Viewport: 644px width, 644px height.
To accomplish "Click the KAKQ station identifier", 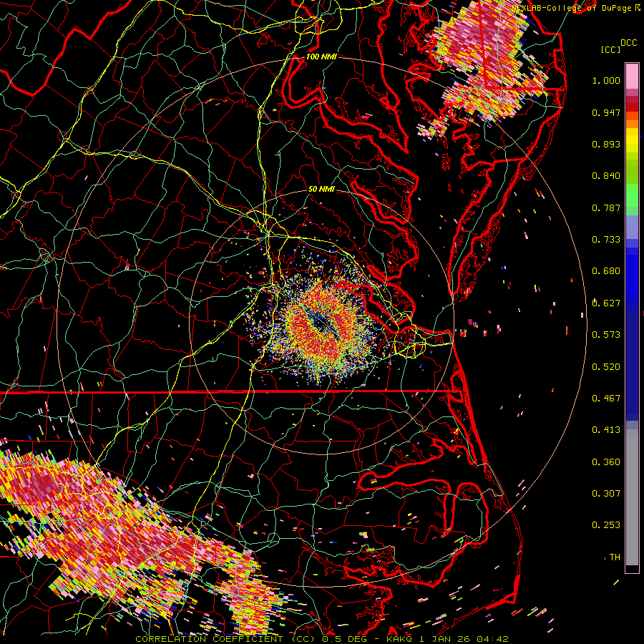I will [400, 639].
